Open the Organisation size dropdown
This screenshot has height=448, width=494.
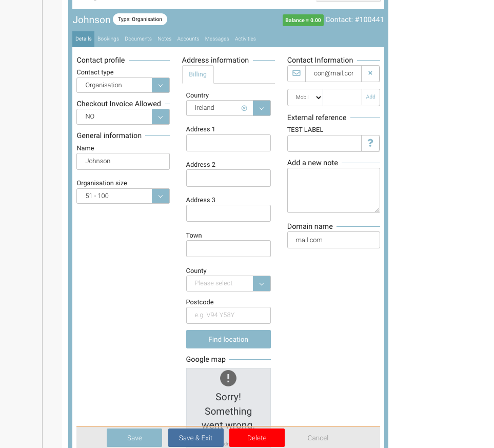(x=160, y=196)
